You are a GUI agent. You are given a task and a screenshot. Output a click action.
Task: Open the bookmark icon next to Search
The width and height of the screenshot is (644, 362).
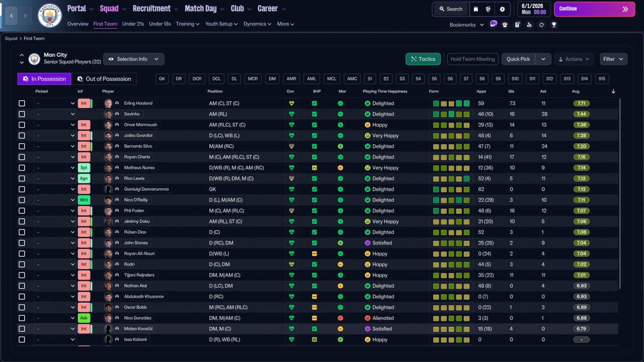[x=476, y=9]
